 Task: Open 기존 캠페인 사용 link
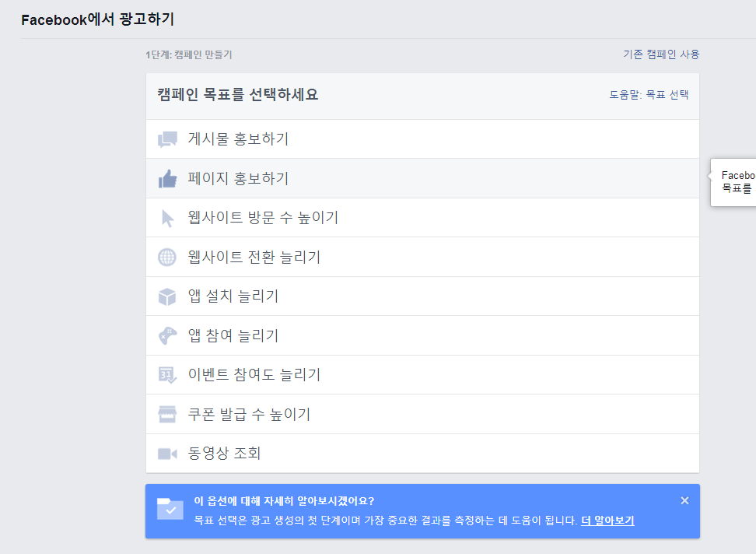(661, 54)
